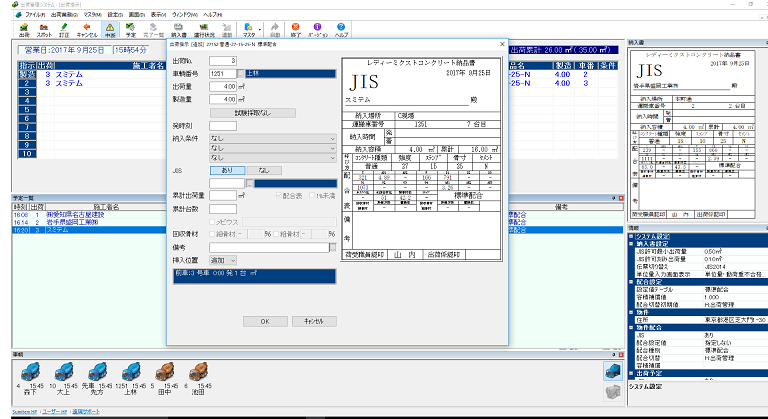Open the second 納入条件 dropdown

[x=273, y=148]
